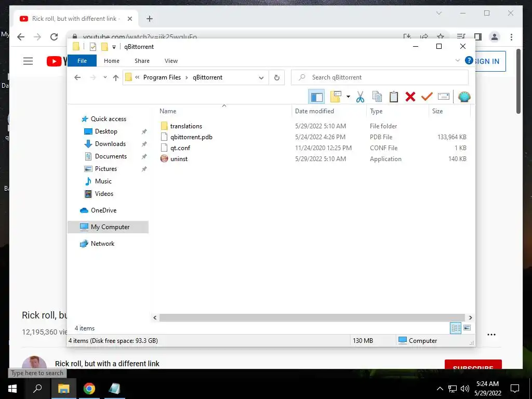Image resolution: width=532 pixels, height=399 pixels.
Task: Open Downloads in navigation pane
Action: click(110, 144)
